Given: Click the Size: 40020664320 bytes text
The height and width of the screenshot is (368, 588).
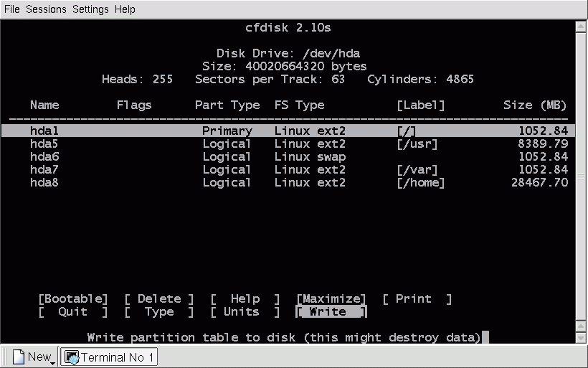Looking at the screenshot, I should pos(284,67).
